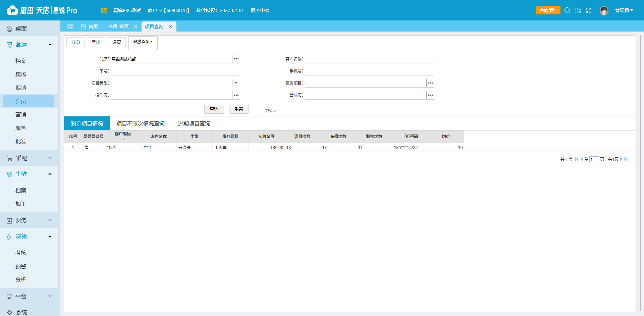Click the administrator avatar picture
The width and height of the screenshot is (644, 316).
[604, 11]
